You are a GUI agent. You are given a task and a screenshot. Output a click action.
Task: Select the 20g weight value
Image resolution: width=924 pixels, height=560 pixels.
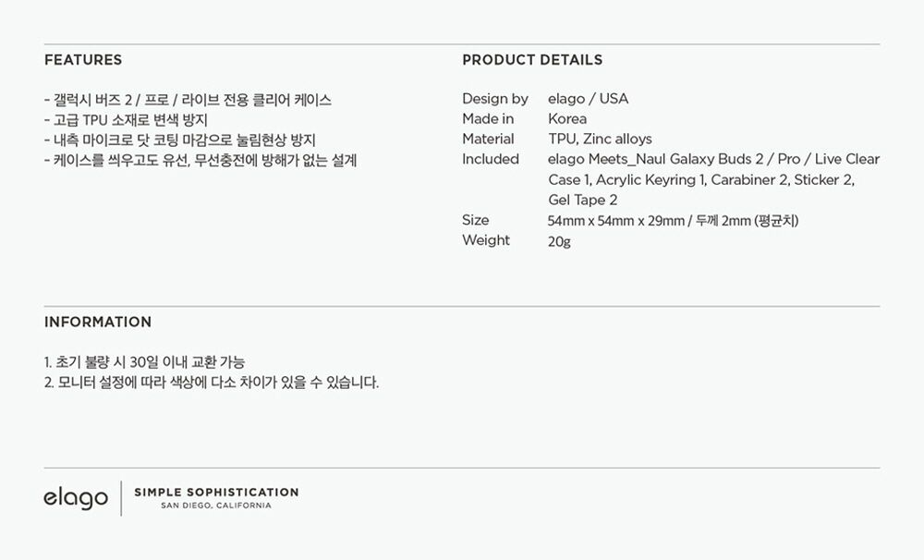(559, 242)
